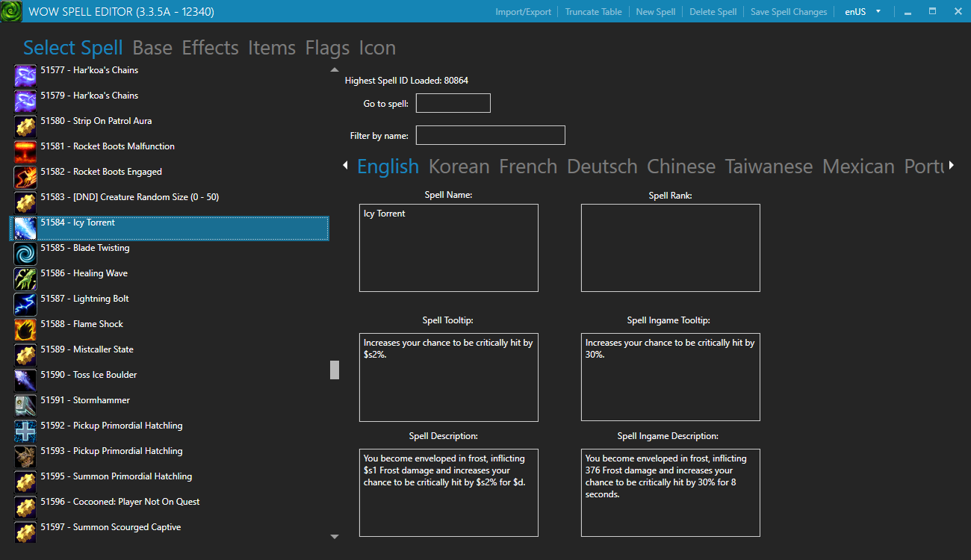Screen dimensions: 971x560
Task: Click icon for 51592 Pickup Primordial Hatchling
Action: pos(25,431)
